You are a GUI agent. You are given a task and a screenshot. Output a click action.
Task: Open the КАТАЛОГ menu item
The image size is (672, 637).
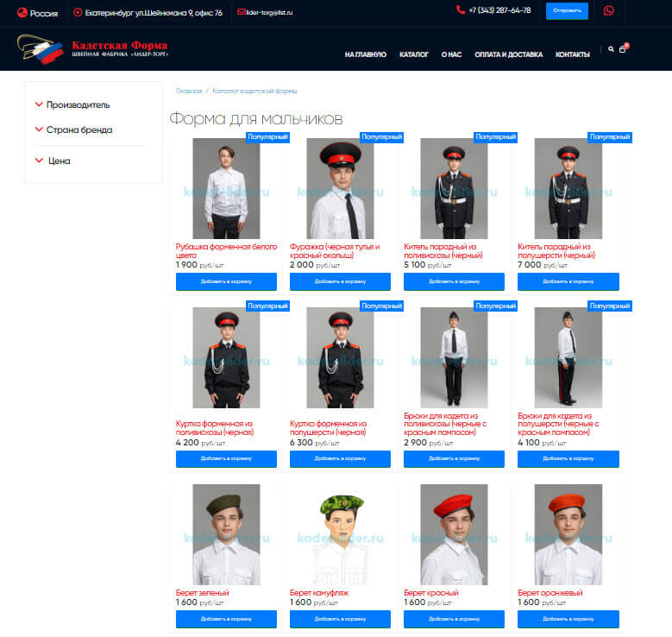point(413,54)
